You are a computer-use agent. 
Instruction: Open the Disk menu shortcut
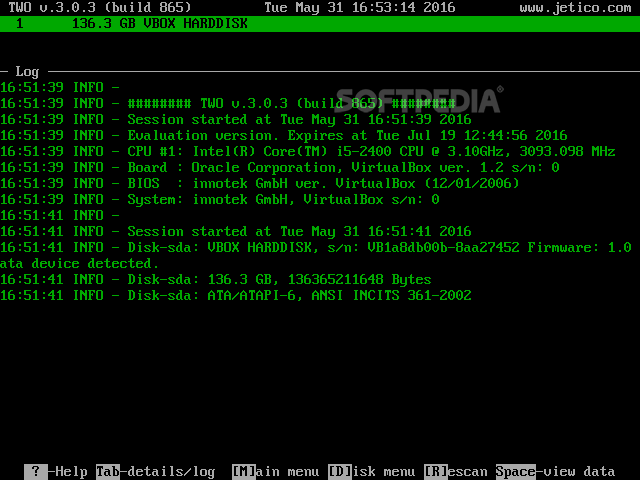(x=371, y=472)
